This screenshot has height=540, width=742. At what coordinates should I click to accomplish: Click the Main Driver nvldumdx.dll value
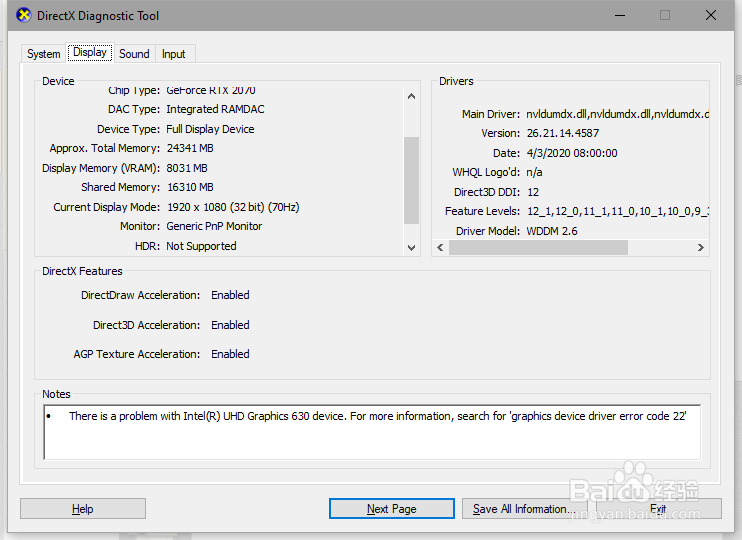coord(618,114)
